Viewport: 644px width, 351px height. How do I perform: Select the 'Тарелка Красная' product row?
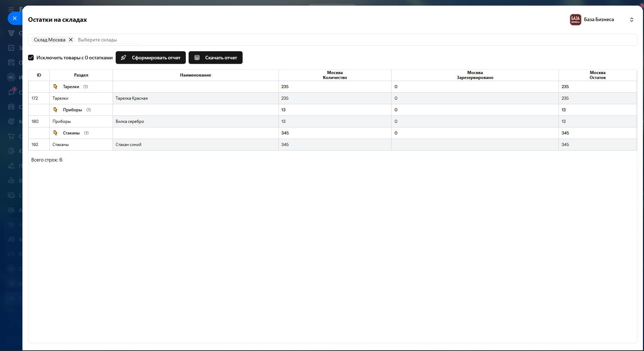[x=132, y=98]
